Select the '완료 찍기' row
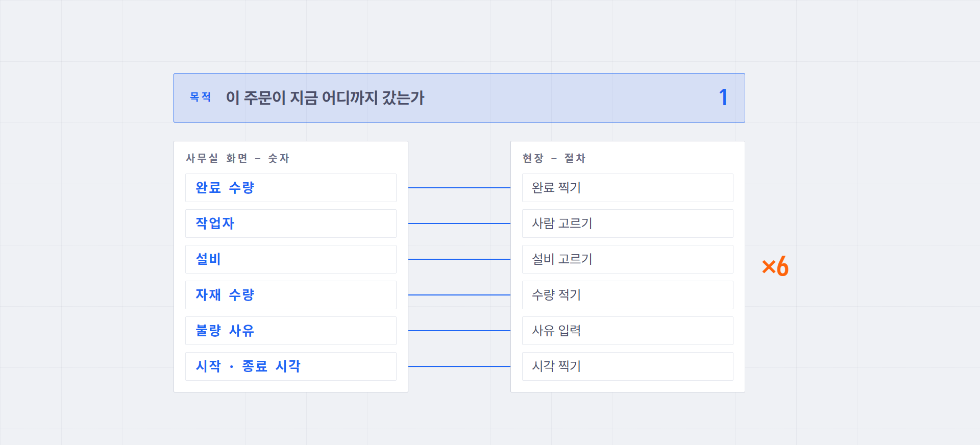The width and height of the screenshot is (980, 445). (628, 188)
